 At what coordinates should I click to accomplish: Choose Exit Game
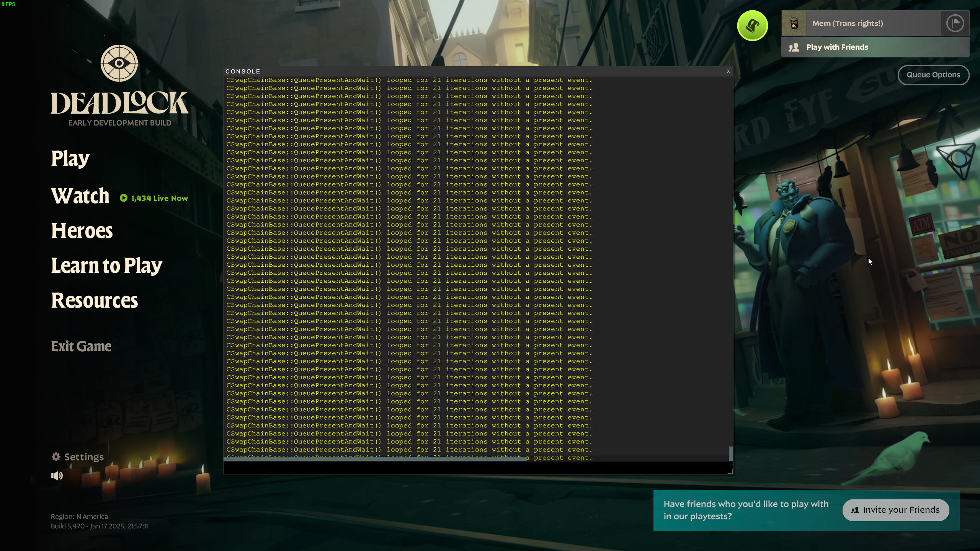(x=81, y=346)
